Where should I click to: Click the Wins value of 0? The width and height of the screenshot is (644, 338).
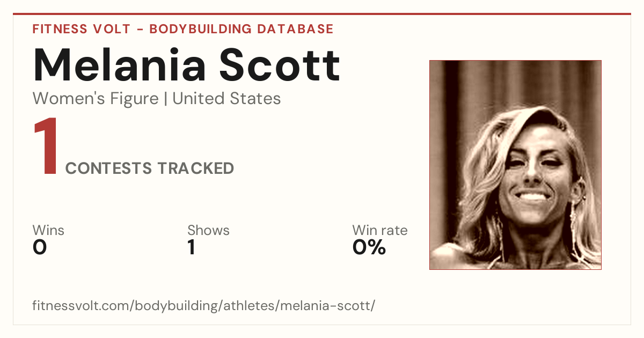[40, 247]
